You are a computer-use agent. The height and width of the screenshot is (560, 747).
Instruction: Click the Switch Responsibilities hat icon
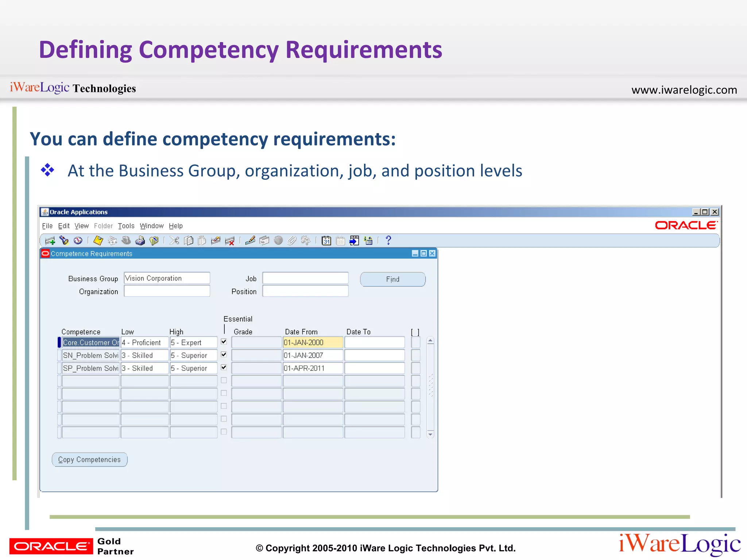(126, 241)
